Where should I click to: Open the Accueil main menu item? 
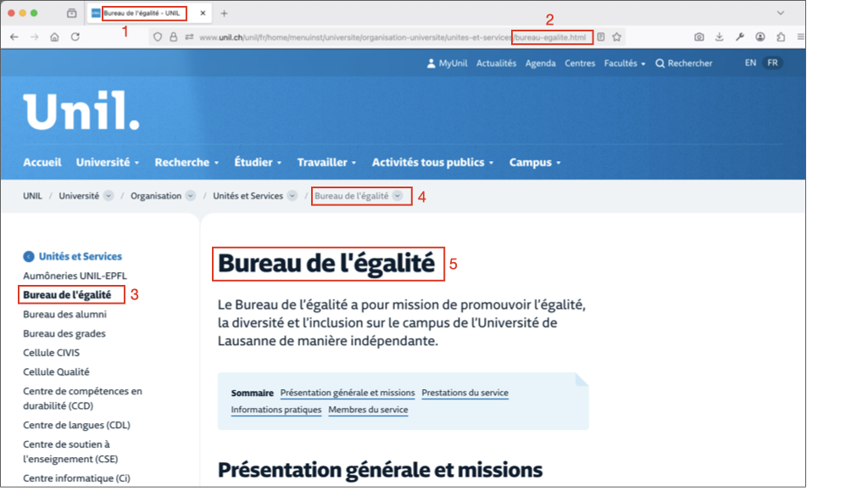(x=42, y=162)
